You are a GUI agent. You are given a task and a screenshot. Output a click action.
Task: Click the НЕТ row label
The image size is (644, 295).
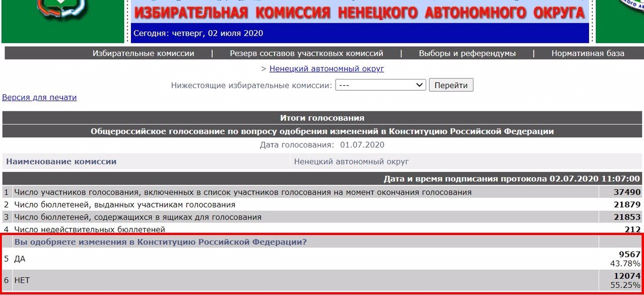coord(22,280)
